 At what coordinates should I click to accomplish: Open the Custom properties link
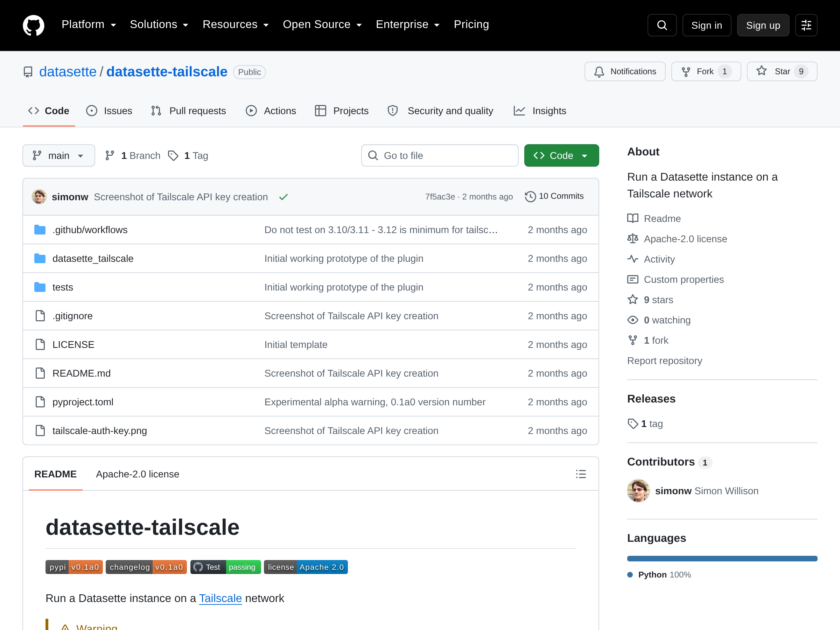[675, 280]
